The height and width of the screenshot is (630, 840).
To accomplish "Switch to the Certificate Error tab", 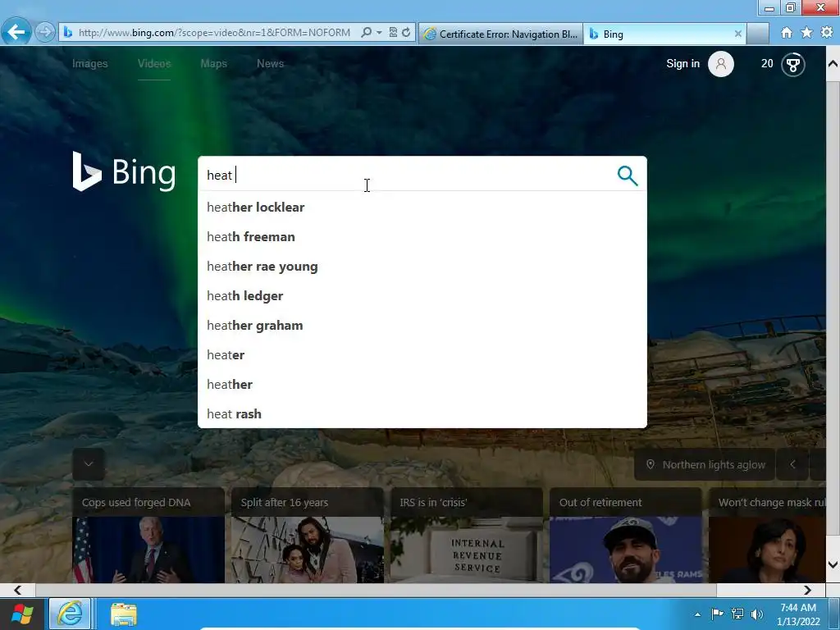I will (500, 34).
